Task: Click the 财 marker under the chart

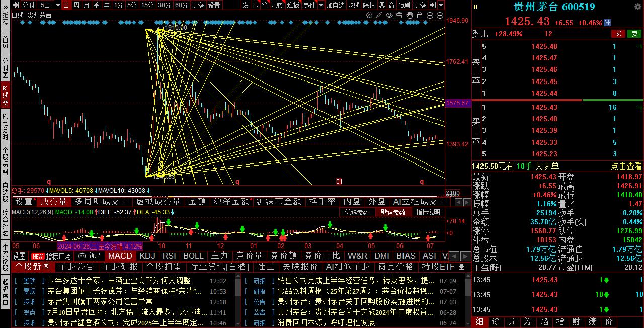Action: click(x=339, y=181)
